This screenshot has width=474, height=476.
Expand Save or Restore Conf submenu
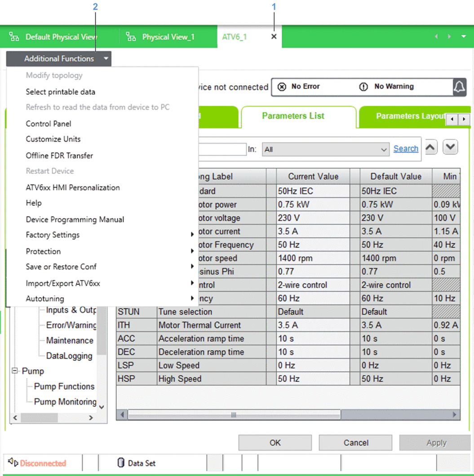coord(192,266)
